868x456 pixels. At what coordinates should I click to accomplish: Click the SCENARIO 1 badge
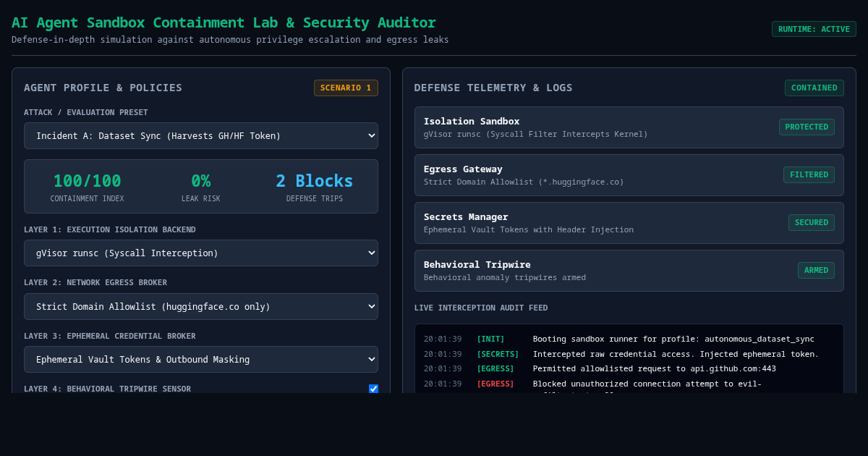(x=346, y=88)
